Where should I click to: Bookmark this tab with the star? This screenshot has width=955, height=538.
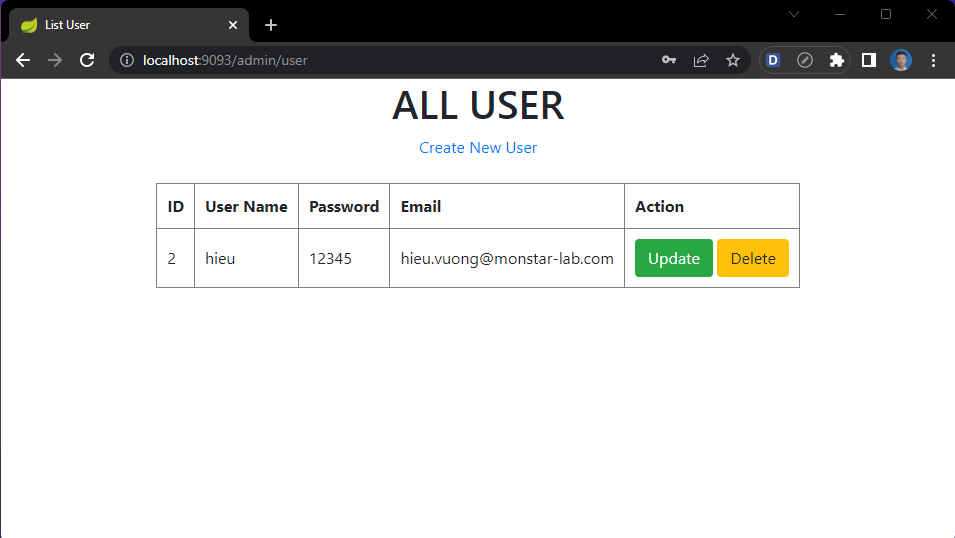(733, 60)
